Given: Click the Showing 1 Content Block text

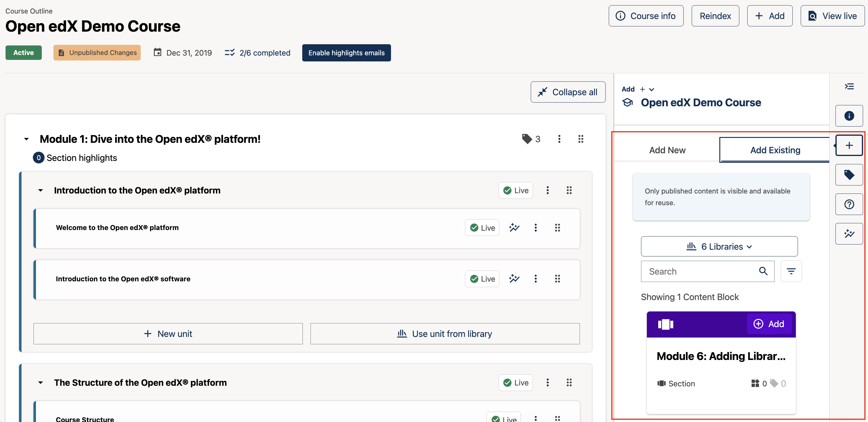Looking at the screenshot, I should tap(690, 297).
